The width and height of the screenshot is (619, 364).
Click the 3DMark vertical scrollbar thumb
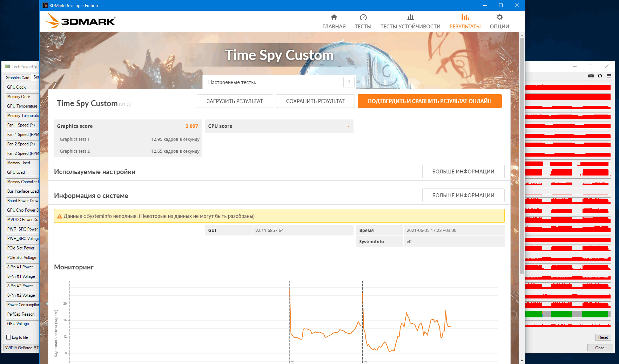point(522,155)
